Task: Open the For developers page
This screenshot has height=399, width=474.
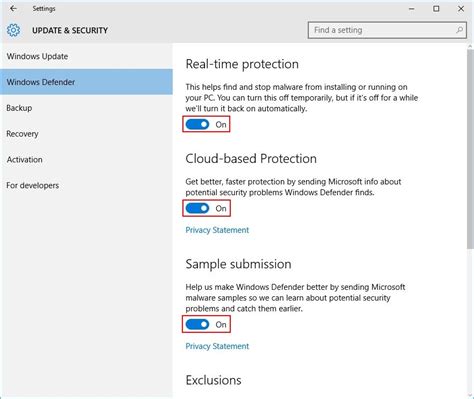Action: coord(86,185)
